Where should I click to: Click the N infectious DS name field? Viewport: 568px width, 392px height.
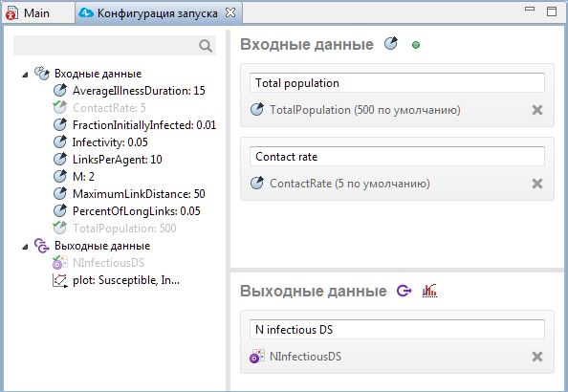pyautogui.click(x=397, y=329)
